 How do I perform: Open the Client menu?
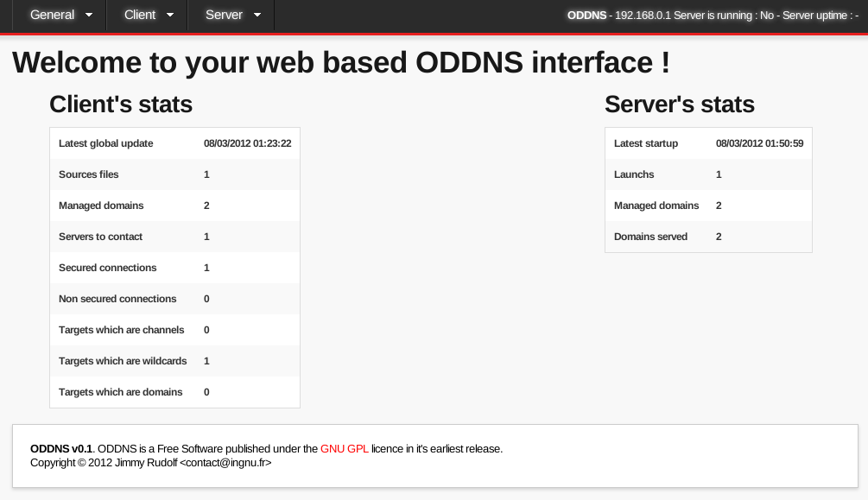(140, 15)
